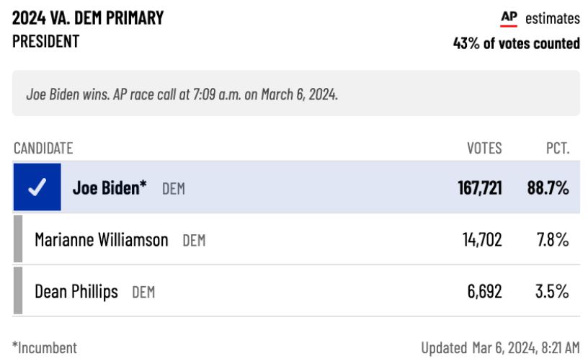Image resolution: width=588 pixels, height=364 pixels.
Task: Click the CANDIDATE column header
Action: pos(43,148)
